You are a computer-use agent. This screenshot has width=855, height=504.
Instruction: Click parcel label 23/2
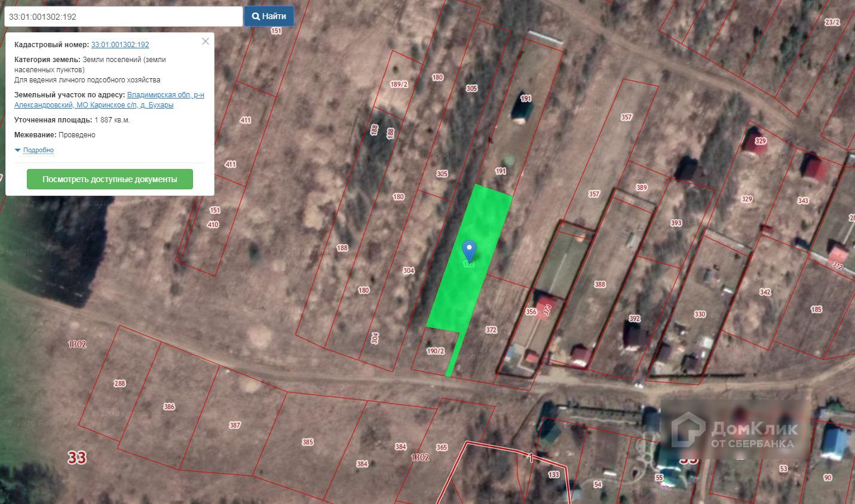(832, 22)
